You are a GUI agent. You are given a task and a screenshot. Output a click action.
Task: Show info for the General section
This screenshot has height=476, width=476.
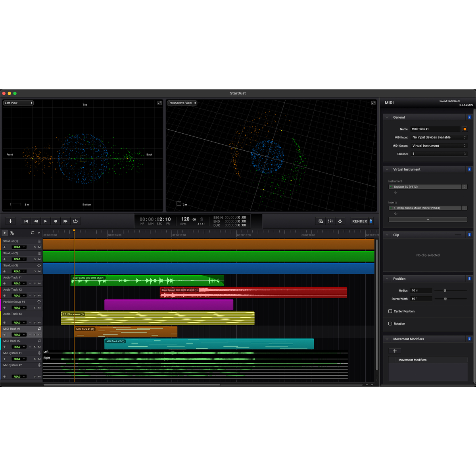469,117
